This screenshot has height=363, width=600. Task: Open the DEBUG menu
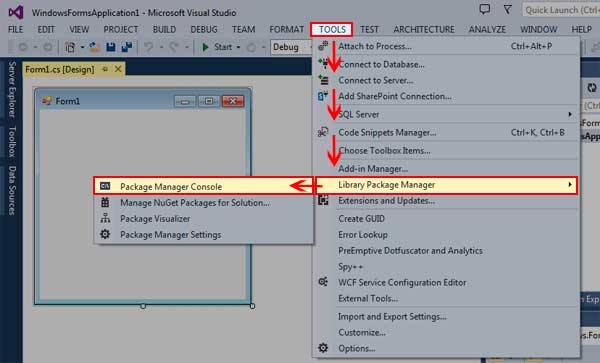tap(204, 29)
